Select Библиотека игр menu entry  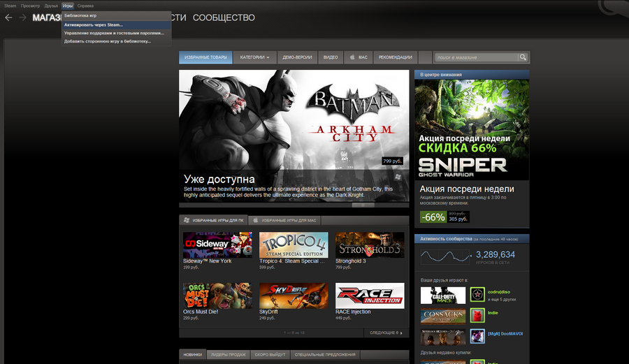click(x=116, y=15)
